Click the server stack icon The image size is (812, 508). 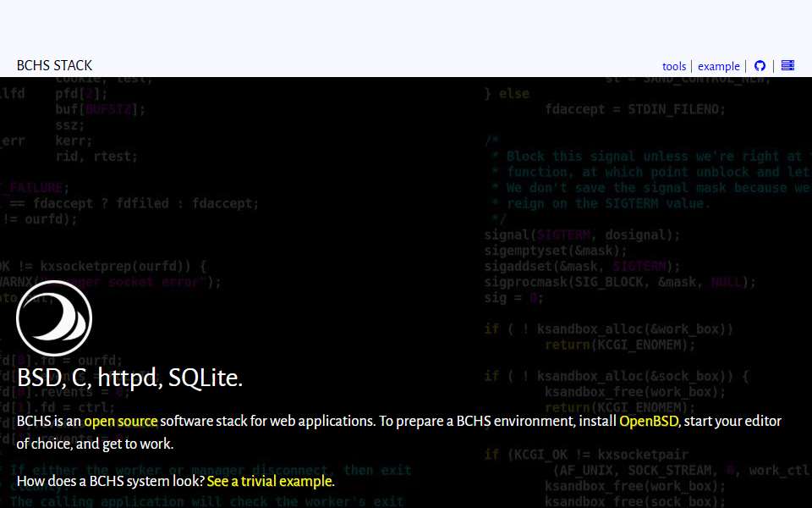[787, 65]
